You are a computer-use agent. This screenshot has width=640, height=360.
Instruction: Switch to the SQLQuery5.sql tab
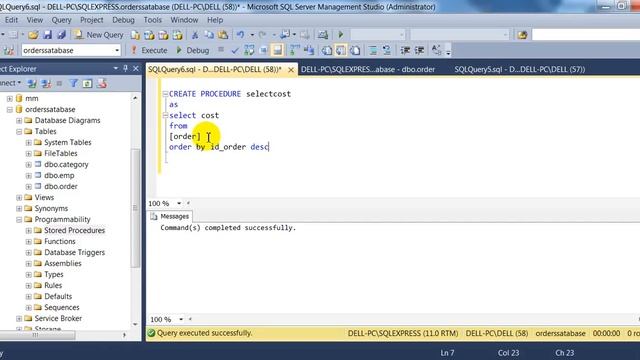(x=520, y=69)
